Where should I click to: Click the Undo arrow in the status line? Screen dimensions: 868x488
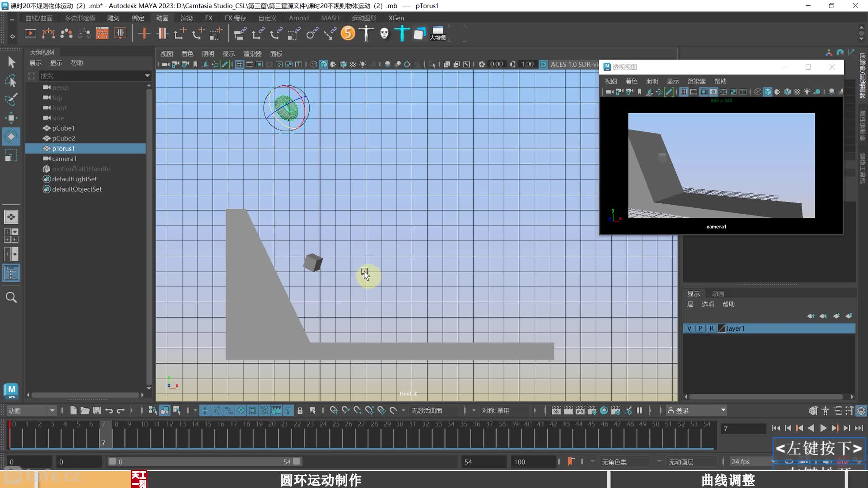[109, 411]
